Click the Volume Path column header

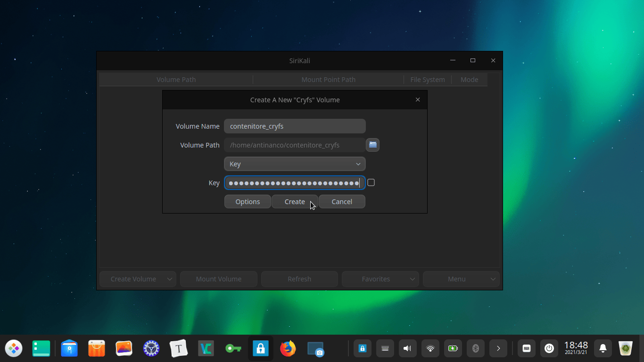coord(176,80)
